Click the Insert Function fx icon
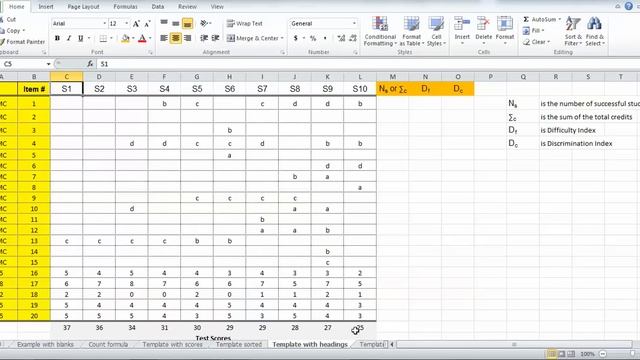 pyautogui.click(x=90, y=64)
